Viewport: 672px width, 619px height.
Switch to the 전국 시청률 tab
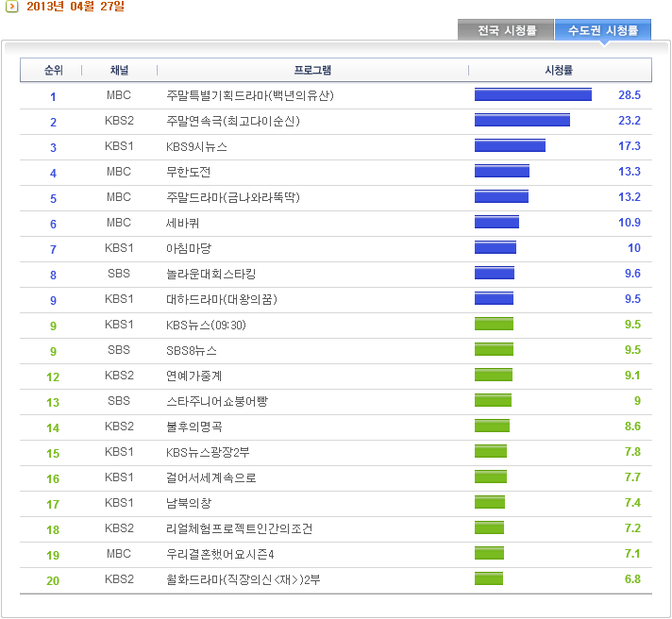[x=506, y=30]
